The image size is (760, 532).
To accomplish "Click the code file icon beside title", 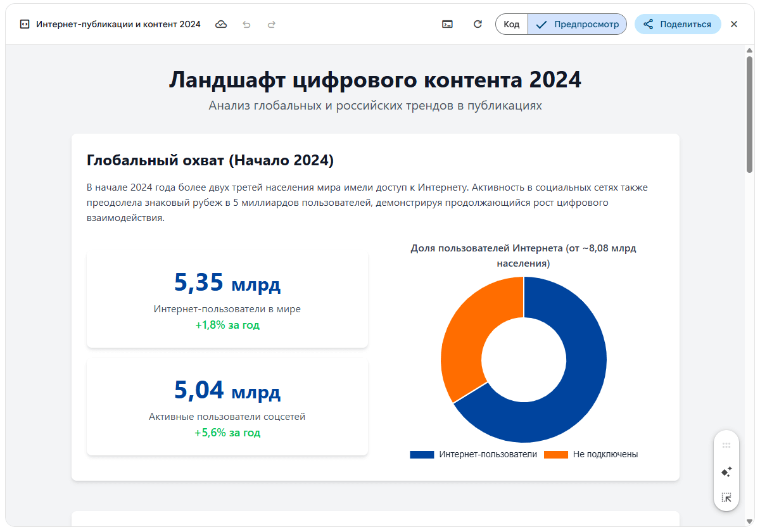I will point(25,25).
